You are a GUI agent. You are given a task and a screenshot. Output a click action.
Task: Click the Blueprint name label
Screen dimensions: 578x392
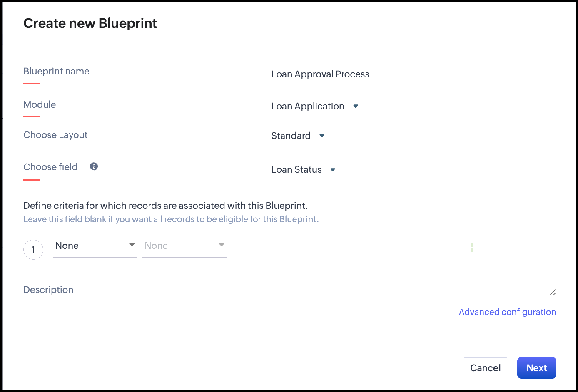[x=56, y=71]
